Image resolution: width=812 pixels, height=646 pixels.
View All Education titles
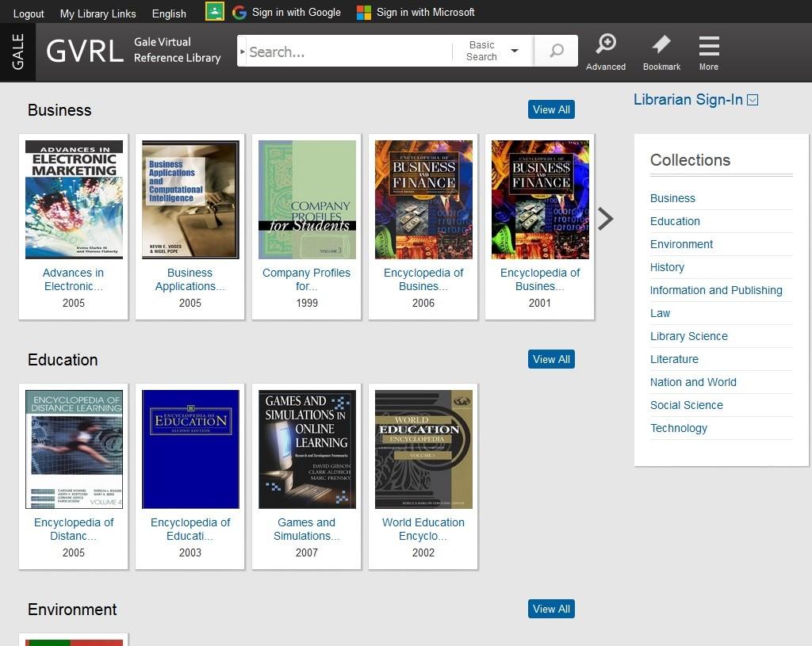point(551,359)
